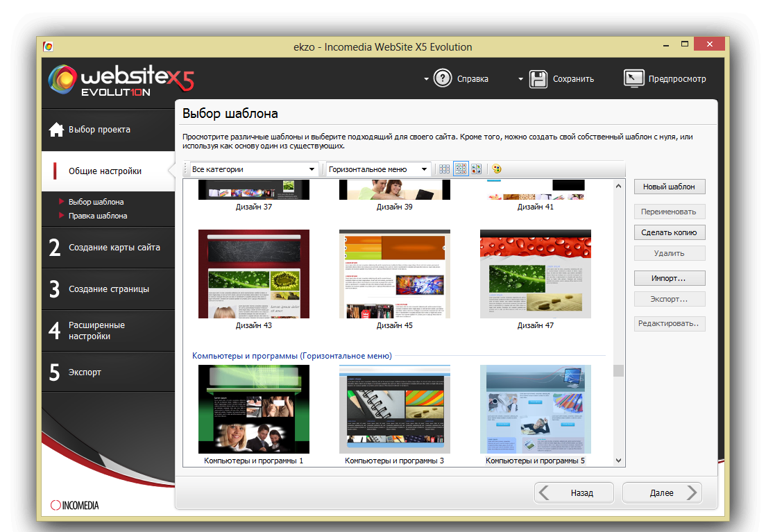Open step 5 Экспорт
Screen dimensions: 766x532
(108, 372)
